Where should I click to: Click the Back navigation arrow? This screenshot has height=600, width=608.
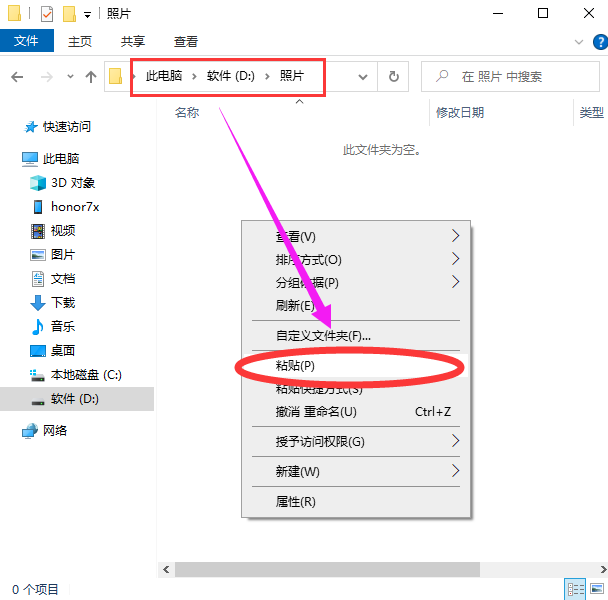pos(17,77)
